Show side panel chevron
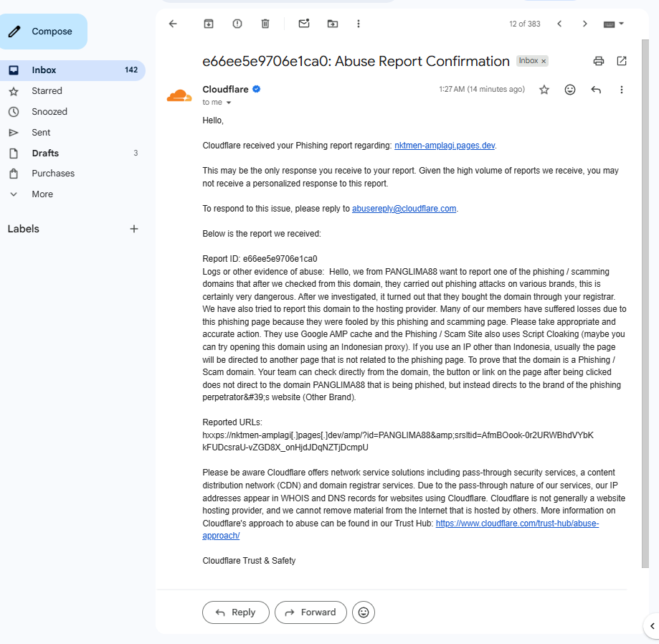Screen dimensions: 659x644 tap(653, 626)
